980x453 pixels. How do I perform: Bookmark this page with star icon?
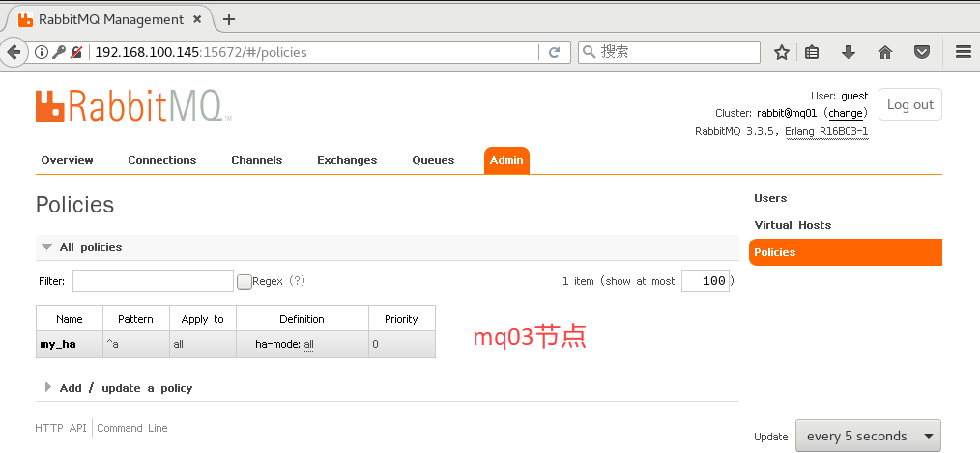[x=782, y=52]
